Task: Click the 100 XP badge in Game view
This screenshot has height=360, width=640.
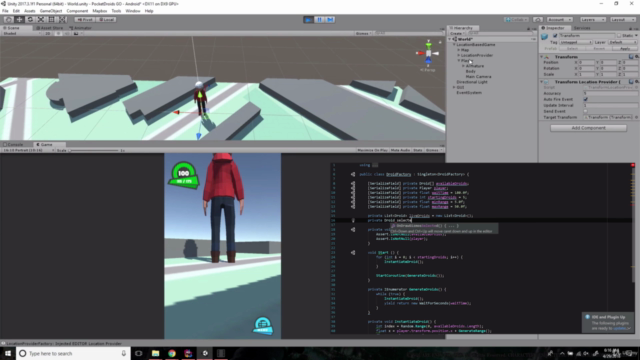Action: 184,175
